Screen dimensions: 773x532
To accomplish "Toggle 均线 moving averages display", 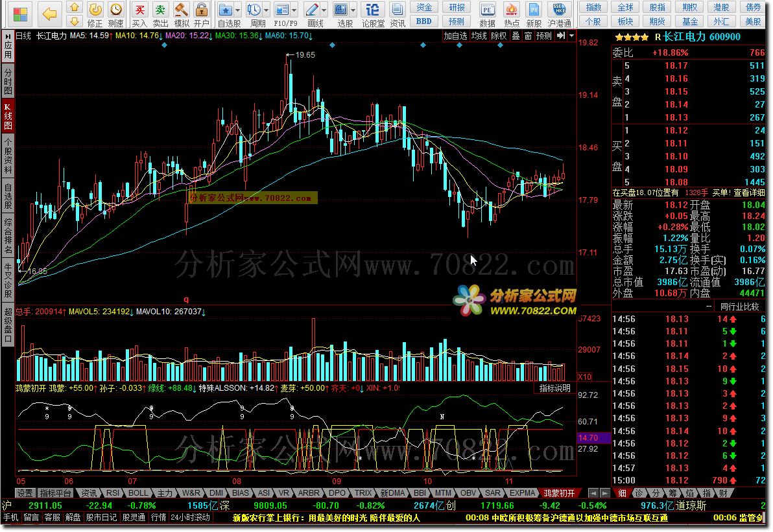I will click(x=479, y=36).
